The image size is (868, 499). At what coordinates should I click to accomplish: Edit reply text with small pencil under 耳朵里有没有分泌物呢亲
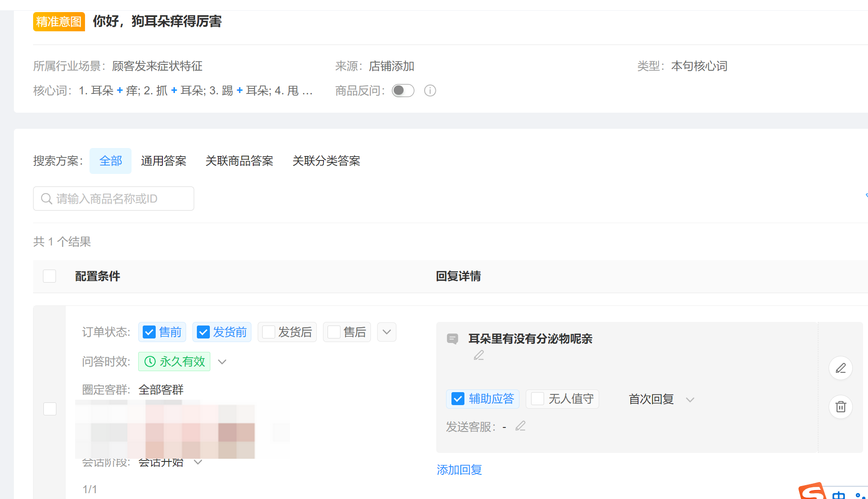[479, 355]
